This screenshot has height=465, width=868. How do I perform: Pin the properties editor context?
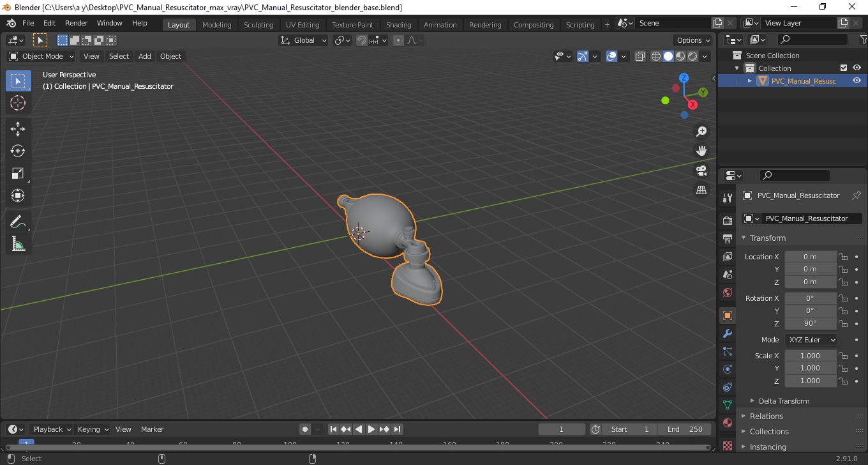(x=857, y=195)
